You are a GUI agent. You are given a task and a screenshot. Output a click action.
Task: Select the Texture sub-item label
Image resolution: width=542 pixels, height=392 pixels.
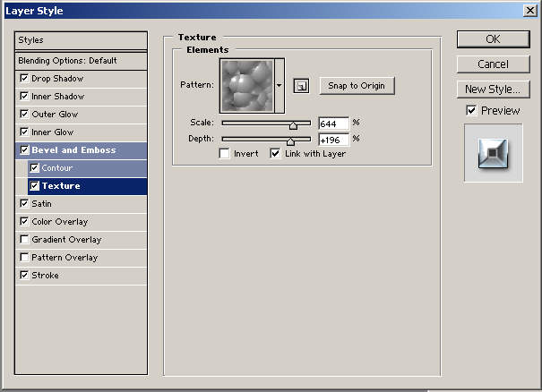point(61,186)
